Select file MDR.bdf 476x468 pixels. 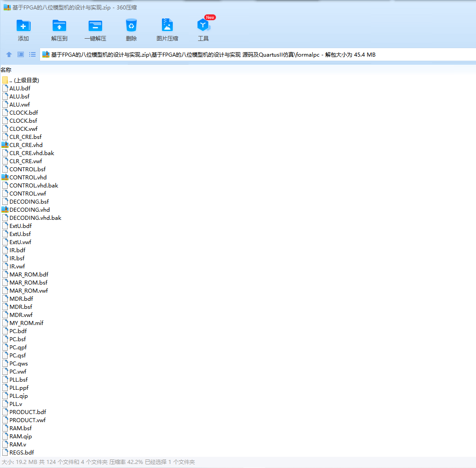pos(18,299)
